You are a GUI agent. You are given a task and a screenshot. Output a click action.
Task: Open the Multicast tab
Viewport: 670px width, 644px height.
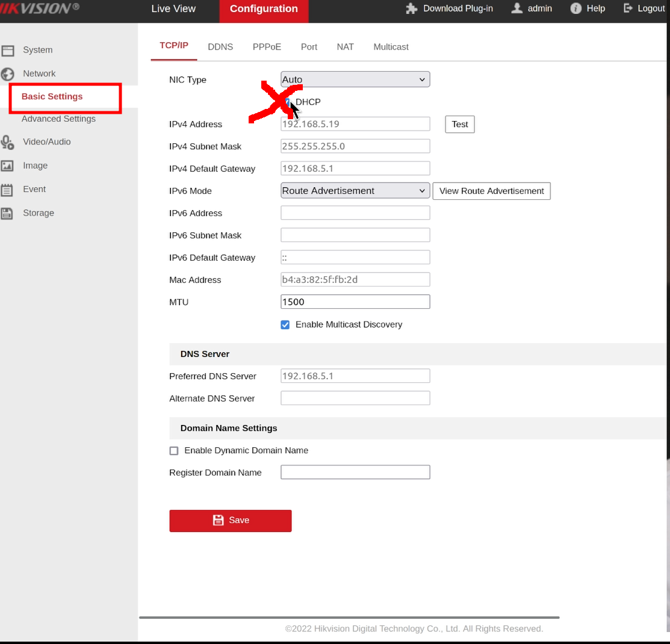(x=391, y=47)
